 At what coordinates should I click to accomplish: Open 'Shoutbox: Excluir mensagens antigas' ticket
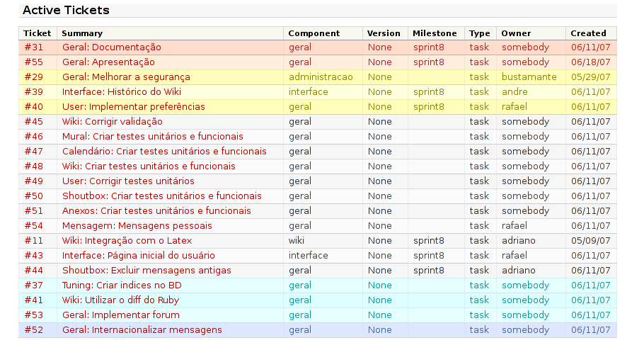pyautogui.click(x=146, y=271)
